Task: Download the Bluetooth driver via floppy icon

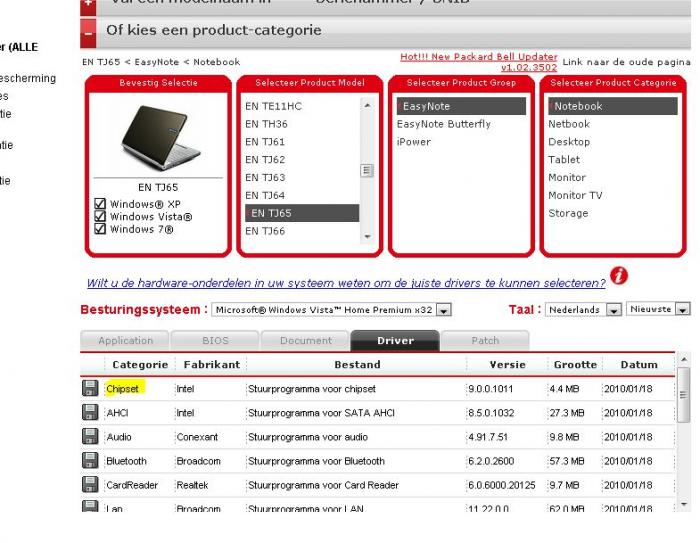Action: point(90,460)
